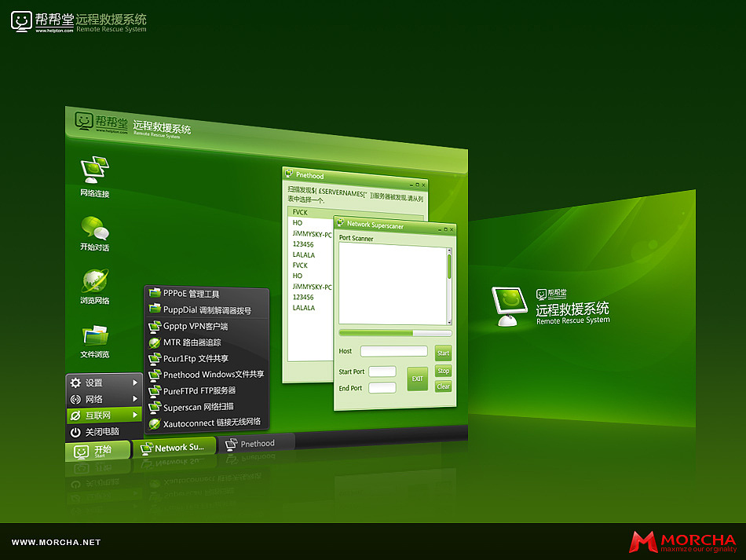This screenshot has width=746, height=560.
Task: Click the Clear button in Superscaner
Action: coord(443,386)
